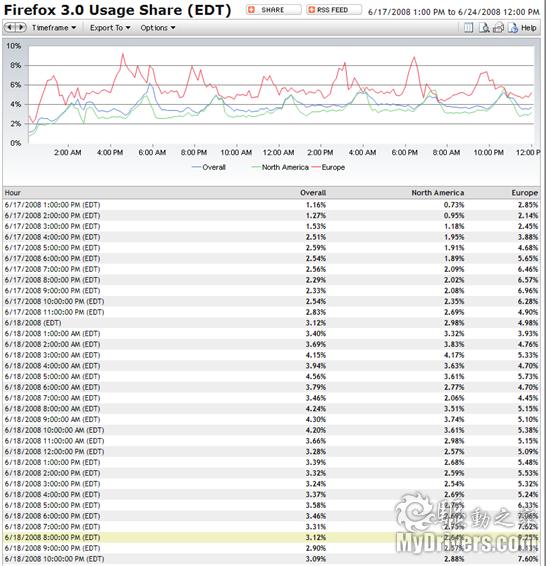Select row 6/18/2008 9:00:00 AM (EDT)

click(271, 419)
